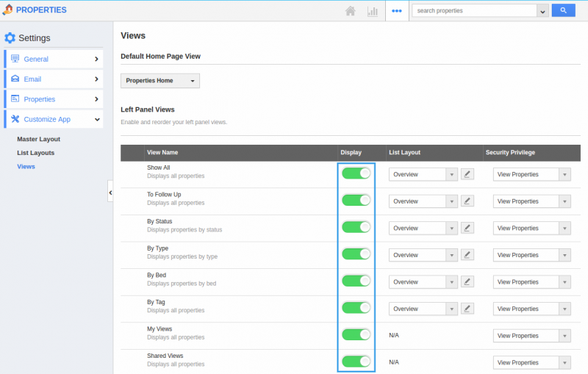Toggle display of Show All view

point(356,173)
